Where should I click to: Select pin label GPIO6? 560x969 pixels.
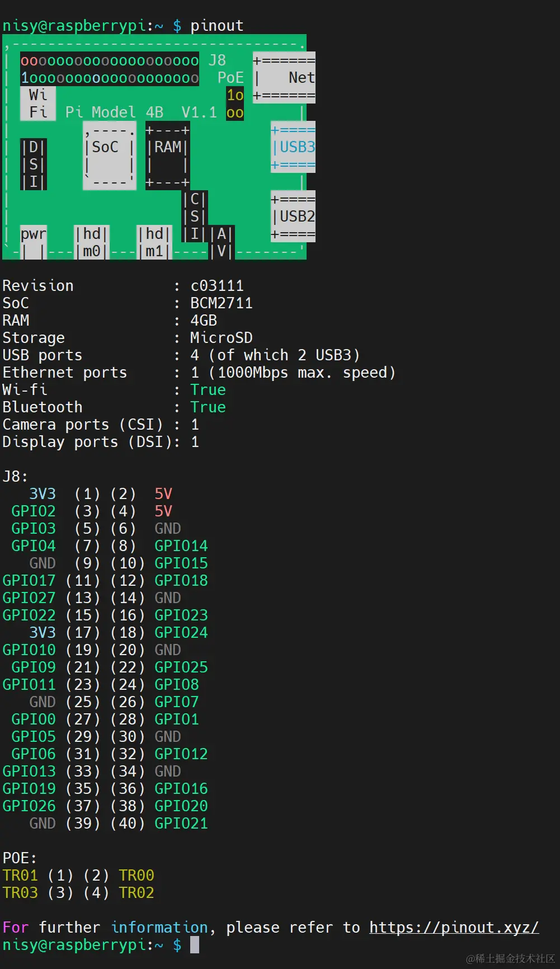point(34,754)
